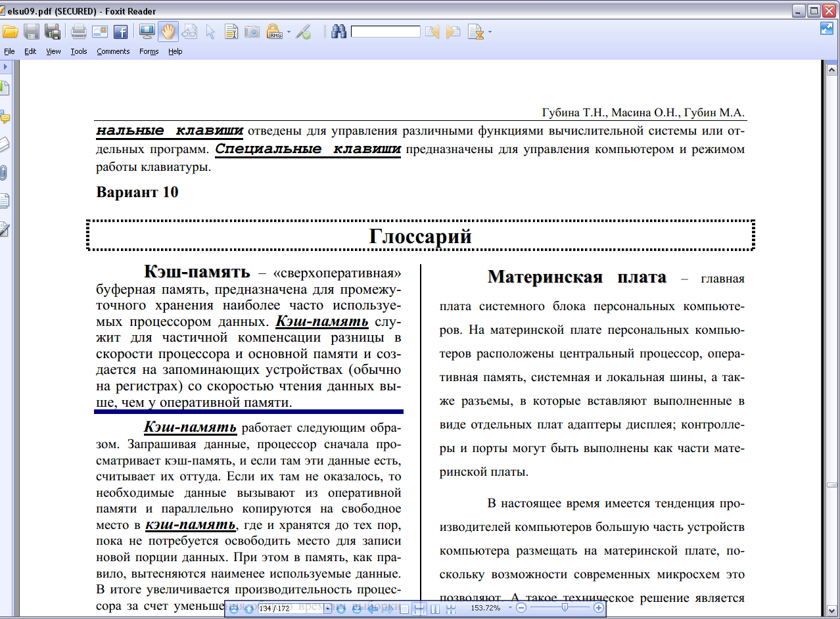Click the zoom slider handle

point(564,608)
